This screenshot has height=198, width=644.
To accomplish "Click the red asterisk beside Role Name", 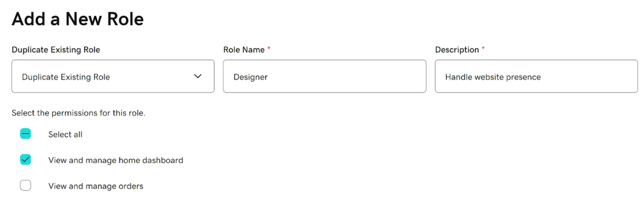I will pyautogui.click(x=269, y=48).
